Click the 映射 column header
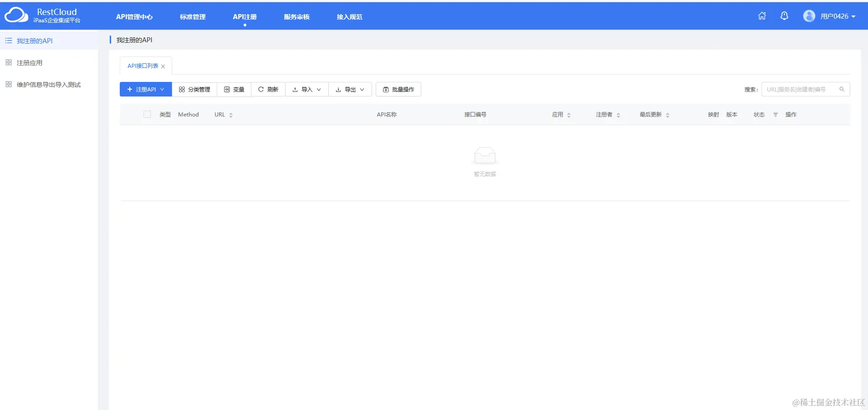868x410 pixels. (713, 115)
